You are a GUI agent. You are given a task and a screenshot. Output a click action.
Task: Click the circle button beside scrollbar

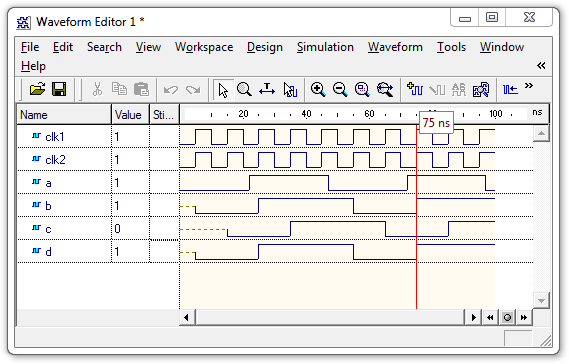[x=507, y=318]
